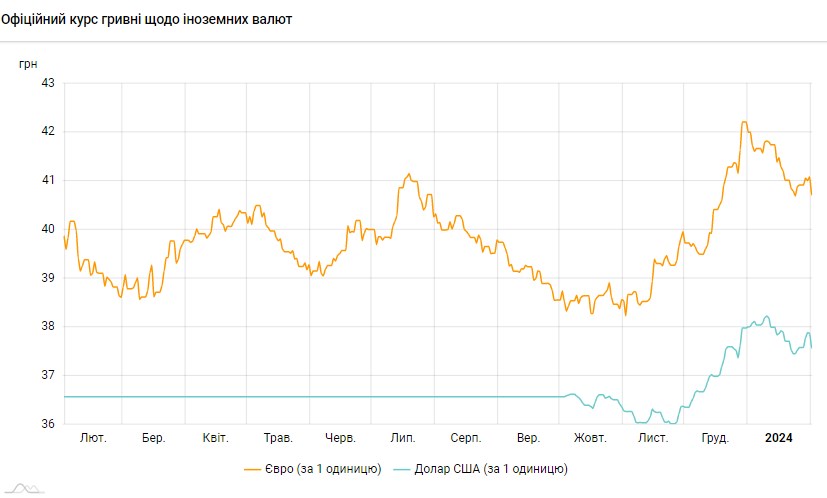
Task: Click the euro line's July peak near 41
Action: tap(408, 174)
